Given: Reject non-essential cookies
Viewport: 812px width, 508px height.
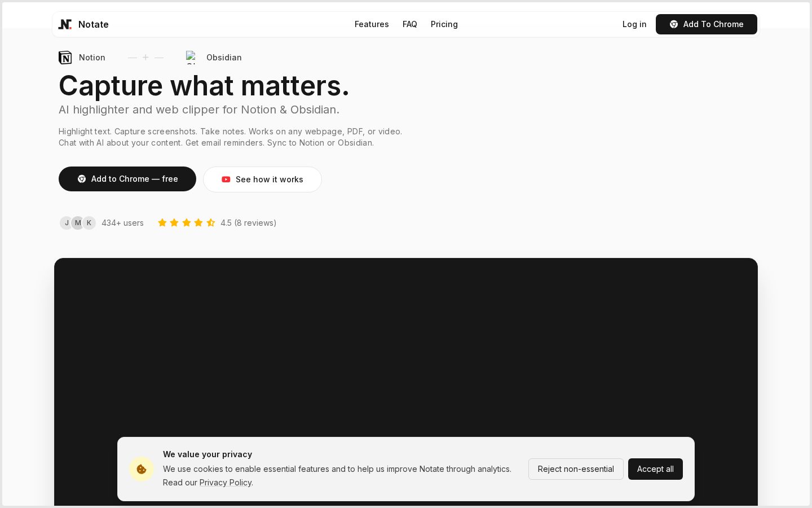Looking at the screenshot, I should pos(576,469).
